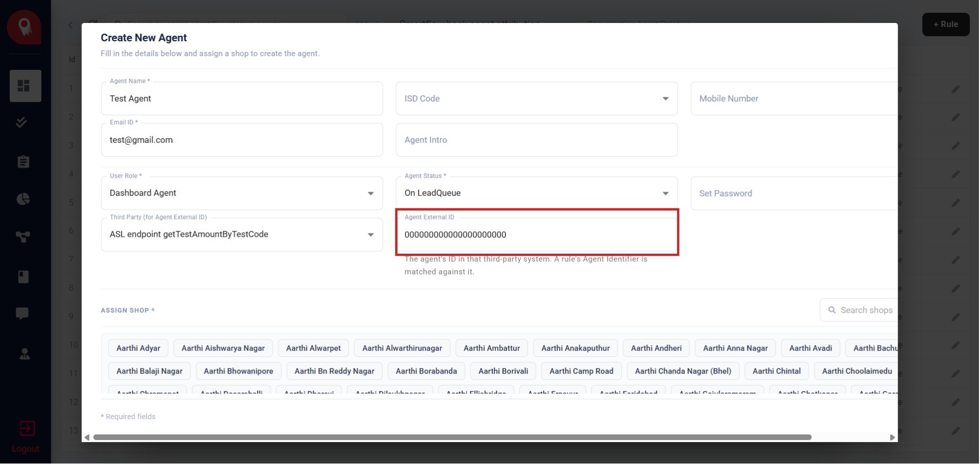
Task: Open the double-checkmark icon in sidebar
Action: (21, 123)
